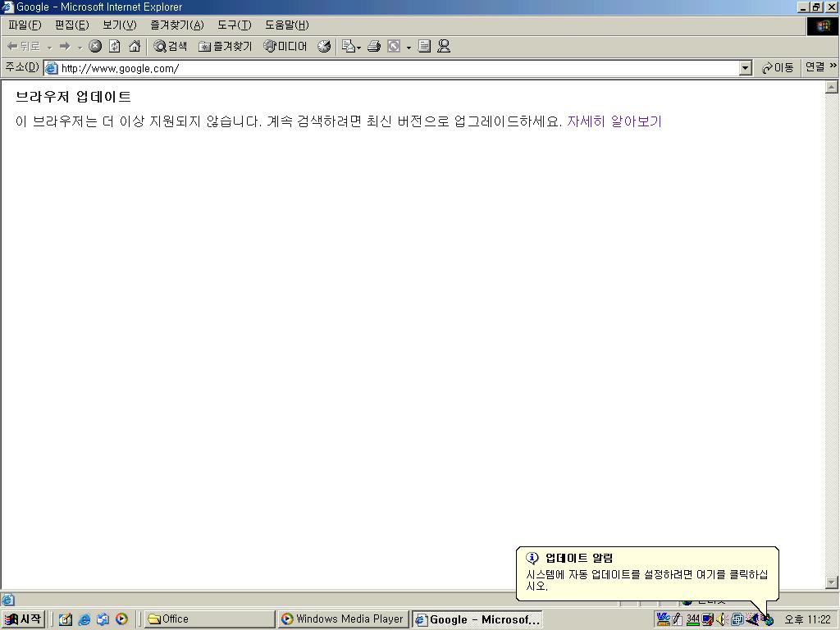Image resolution: width=840 pixels, height=630 pixels.
Task: Click the 자세히 알아보기 link
Action: click(614, 121)
